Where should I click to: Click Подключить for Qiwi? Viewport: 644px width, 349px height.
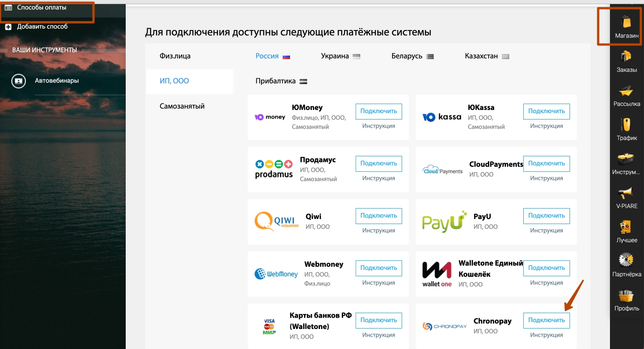click(379, 216)
